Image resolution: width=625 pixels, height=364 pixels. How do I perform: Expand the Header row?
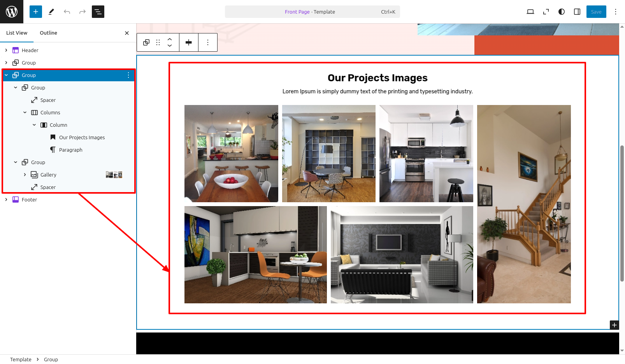click(6, 50)
